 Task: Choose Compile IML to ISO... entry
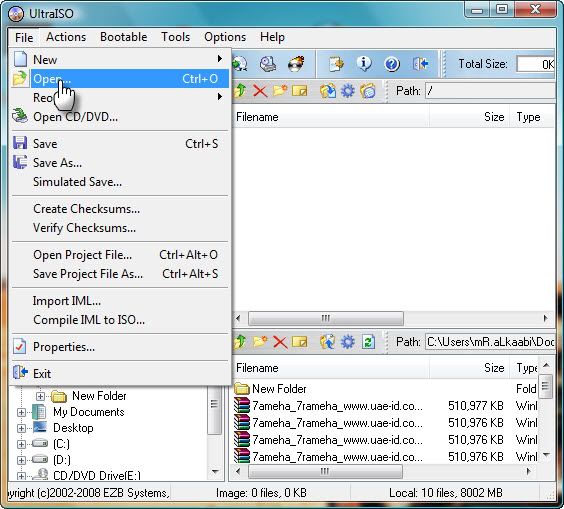[x=120, y=320]
